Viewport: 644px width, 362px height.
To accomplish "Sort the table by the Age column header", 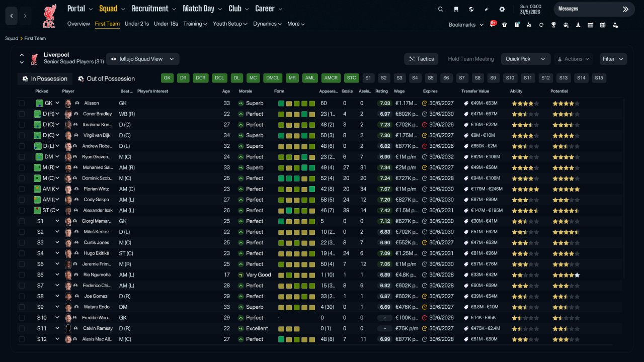I will tap(226, 91).
